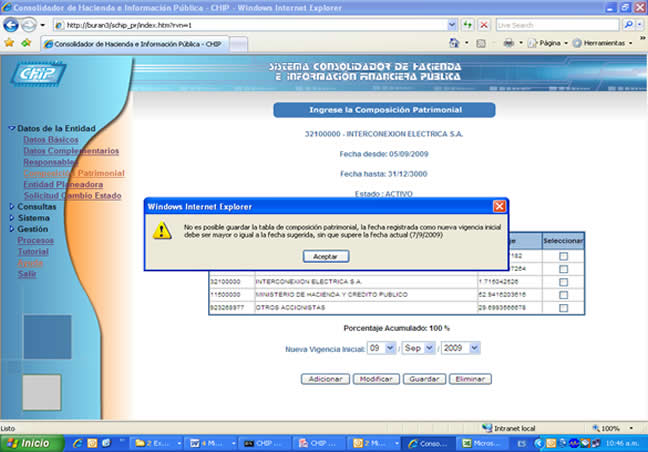Open a new blank browser tab
Screen dimensions: 648x452
238,44
